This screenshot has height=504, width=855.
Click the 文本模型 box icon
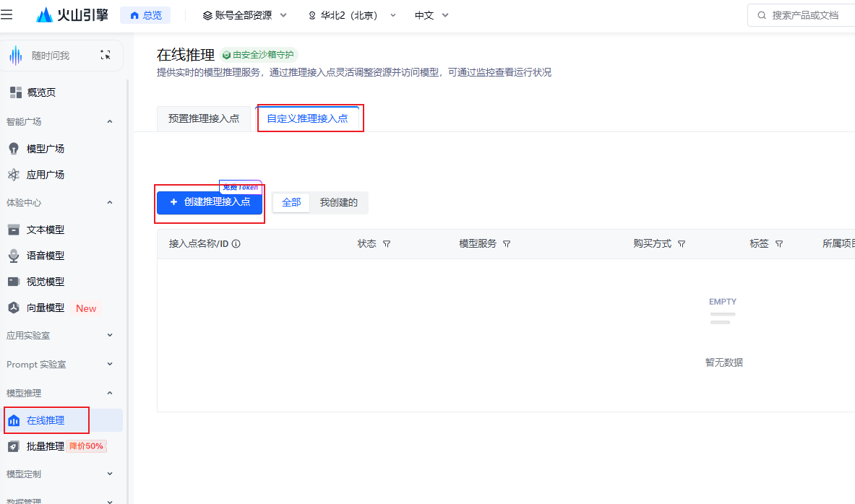(14, 230)
